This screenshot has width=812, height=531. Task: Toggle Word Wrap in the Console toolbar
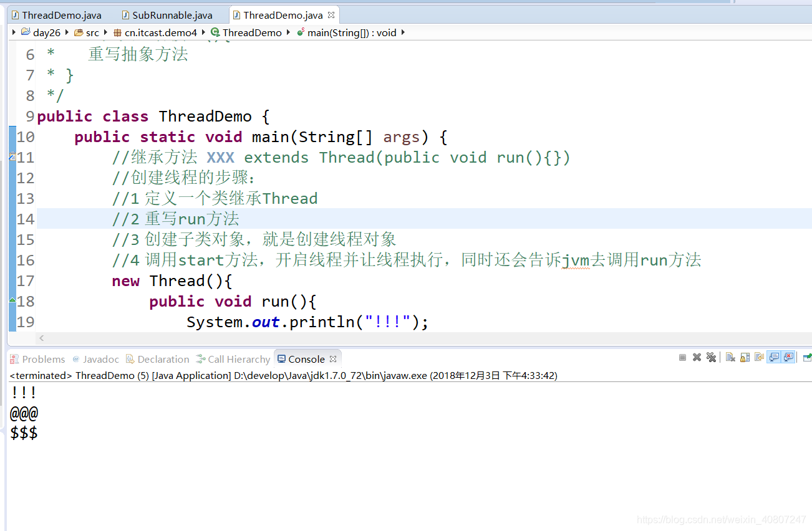759,357
